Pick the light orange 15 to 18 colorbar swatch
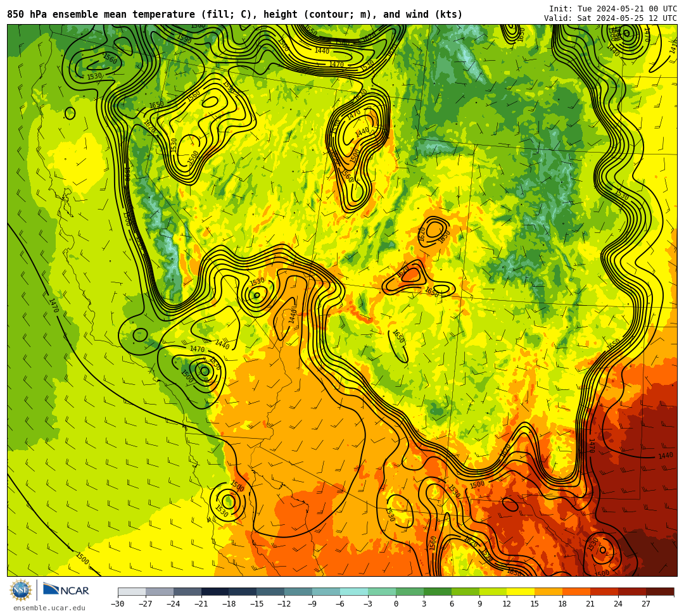This screenshot has width=684, height=616. pos(548,591)
